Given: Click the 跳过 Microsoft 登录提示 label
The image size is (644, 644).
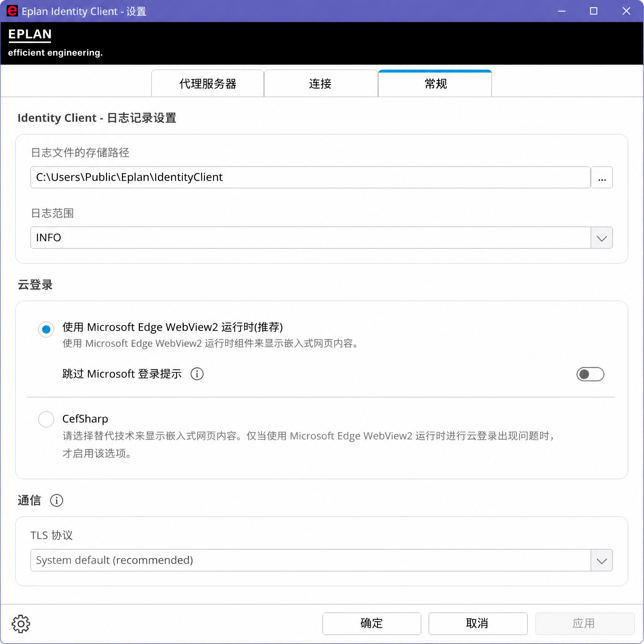Looking at the screenshot, I should pyautogui.click(x=122, y=374).
